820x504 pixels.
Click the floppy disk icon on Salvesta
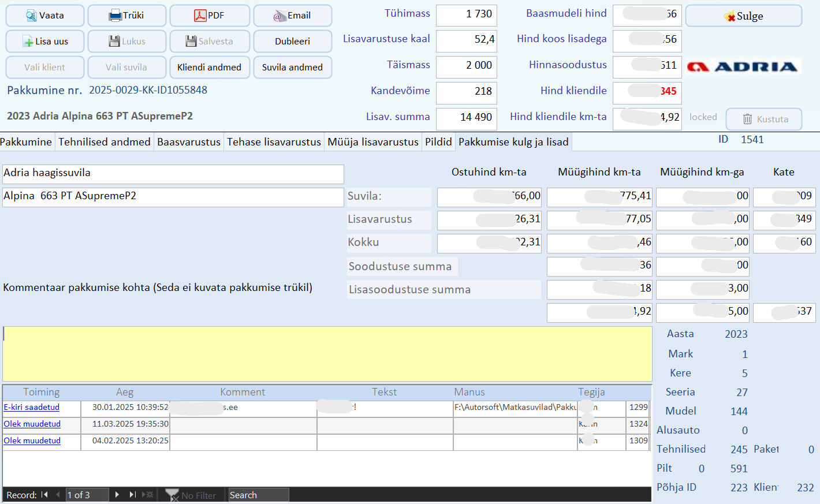[191, 42]
